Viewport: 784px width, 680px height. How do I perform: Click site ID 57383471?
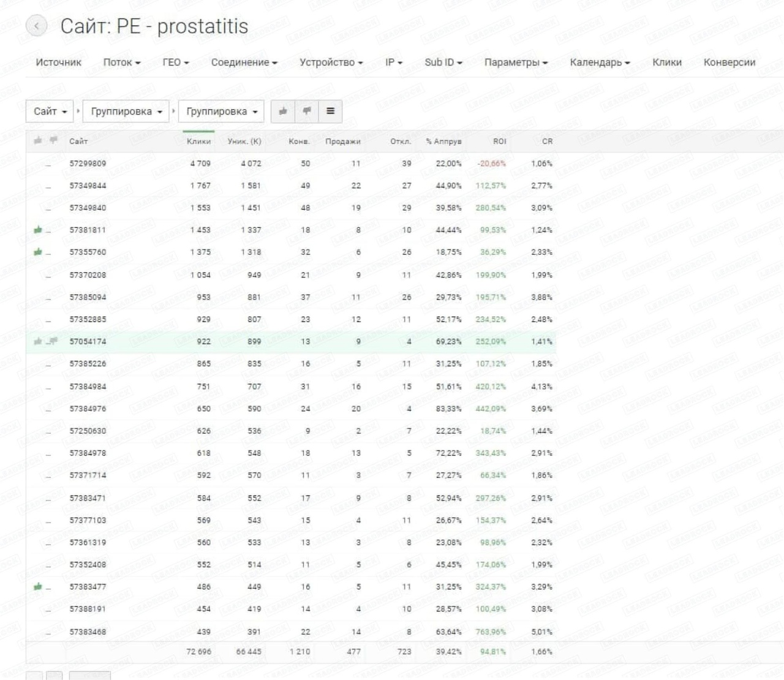point(88,498)
